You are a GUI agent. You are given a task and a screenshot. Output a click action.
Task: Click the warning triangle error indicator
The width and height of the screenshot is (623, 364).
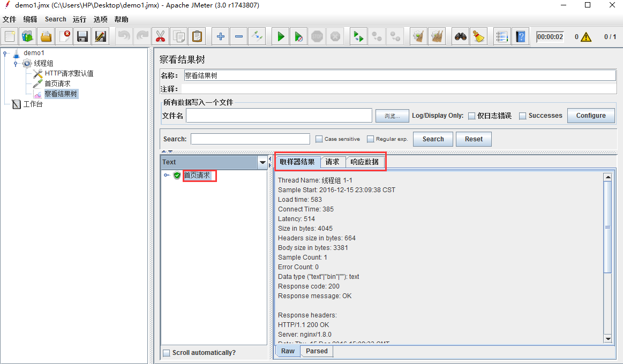click(586, 37)
